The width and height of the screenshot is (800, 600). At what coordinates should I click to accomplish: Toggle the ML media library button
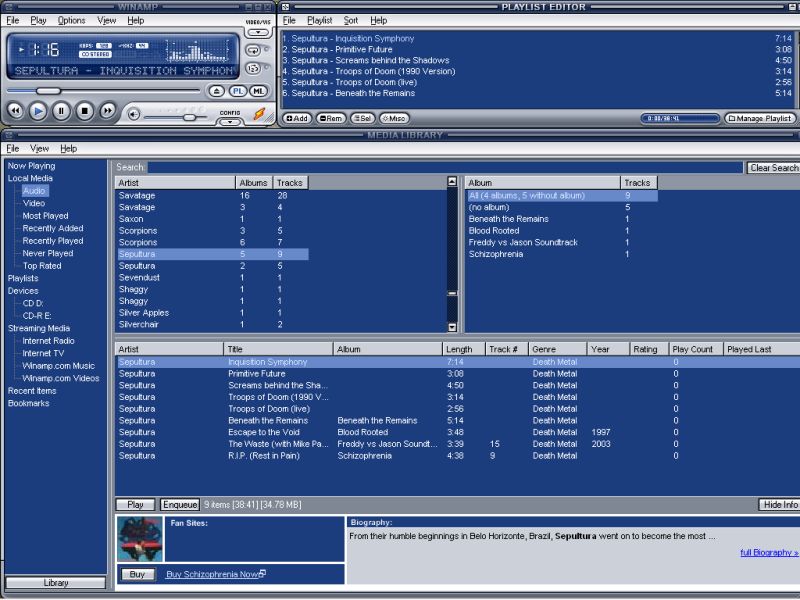(258, 91)
